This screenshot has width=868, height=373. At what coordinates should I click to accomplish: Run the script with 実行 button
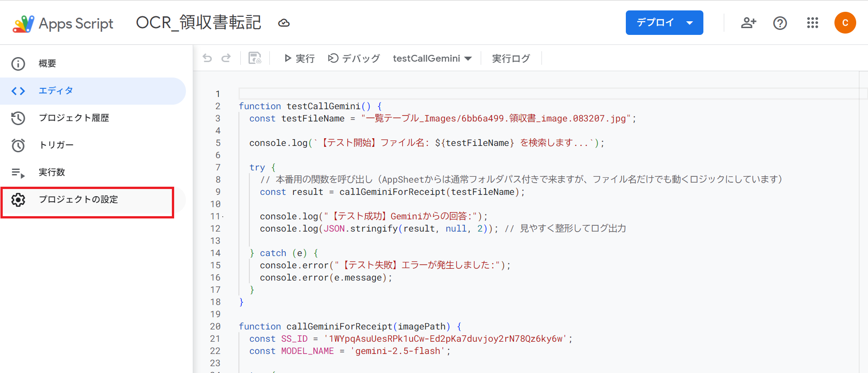coord(299,58)
